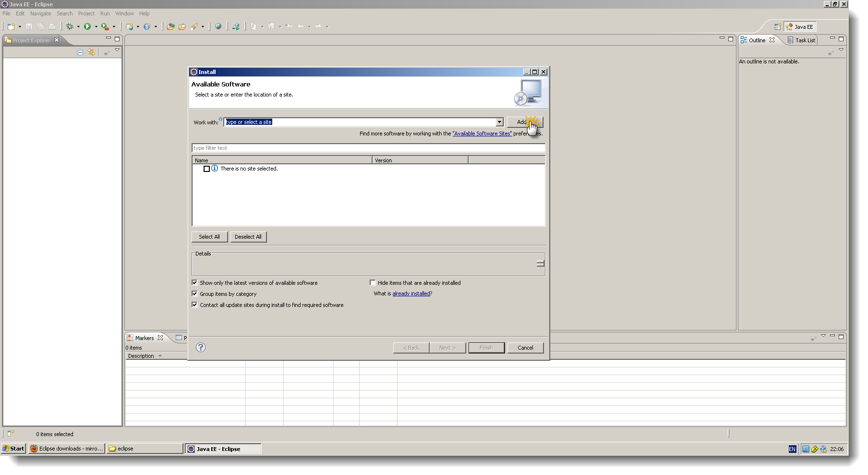Click Collapse All in Project Explorer

click(x=80, y=52)
